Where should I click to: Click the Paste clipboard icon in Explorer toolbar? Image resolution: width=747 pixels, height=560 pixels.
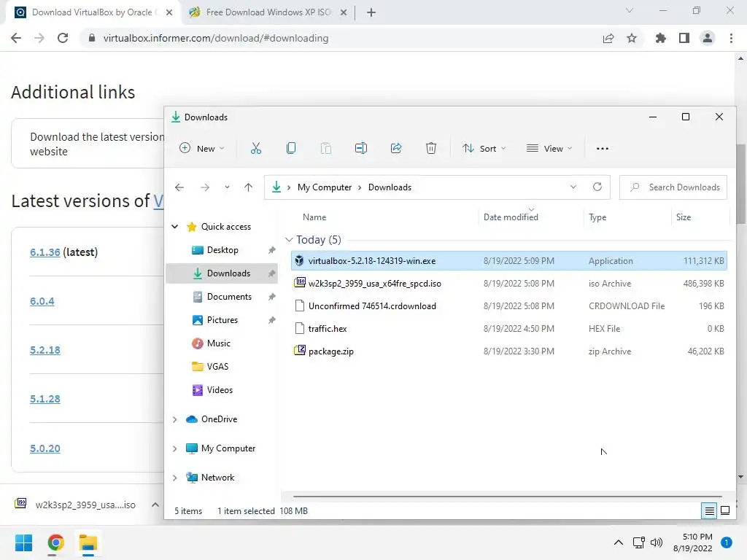326,149
